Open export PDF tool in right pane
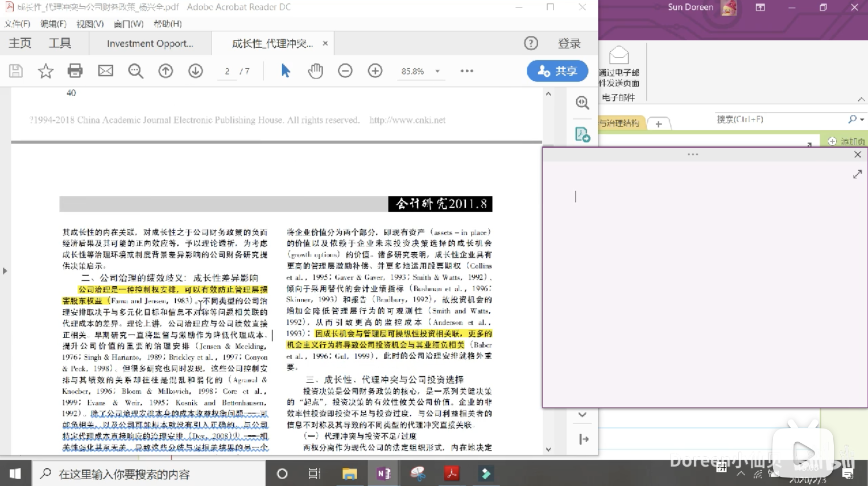The height and width of the screenshot is (486, 868). tap(582, 134)
